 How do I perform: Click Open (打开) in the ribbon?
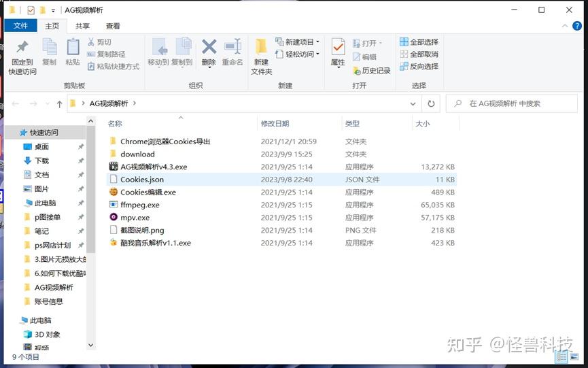tap(368, 44)
